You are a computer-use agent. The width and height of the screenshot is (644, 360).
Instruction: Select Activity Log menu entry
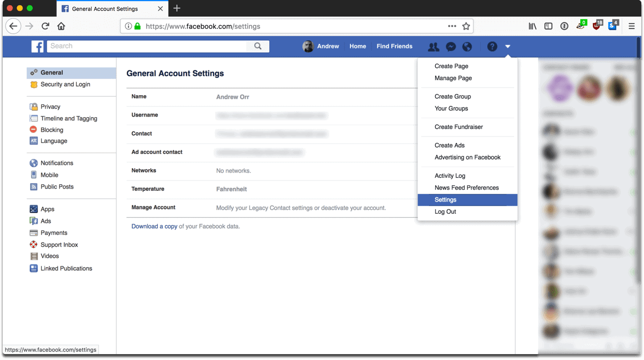450,176
